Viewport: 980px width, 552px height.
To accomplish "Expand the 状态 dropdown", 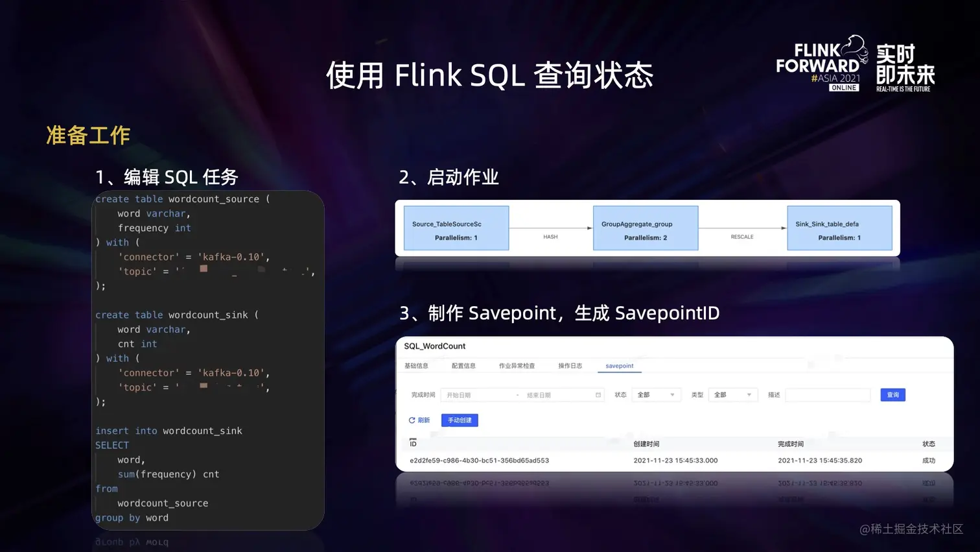I will 656,395.
